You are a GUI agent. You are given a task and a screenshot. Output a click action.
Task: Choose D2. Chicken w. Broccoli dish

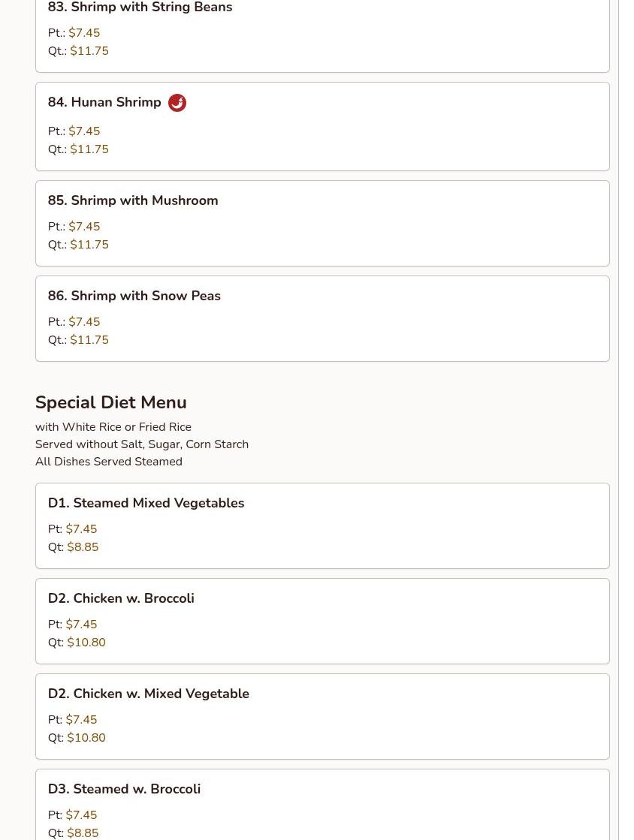click(x=322, y=621)
